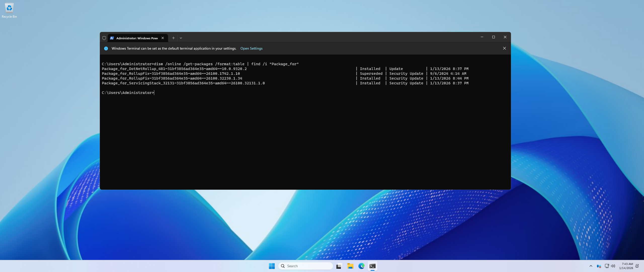Click the Open Settings link
This screenshot has width=644, height=272.
(251, 48)
